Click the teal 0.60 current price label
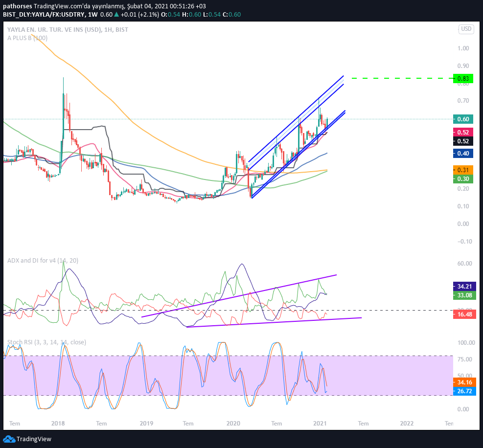 point(463,119)
